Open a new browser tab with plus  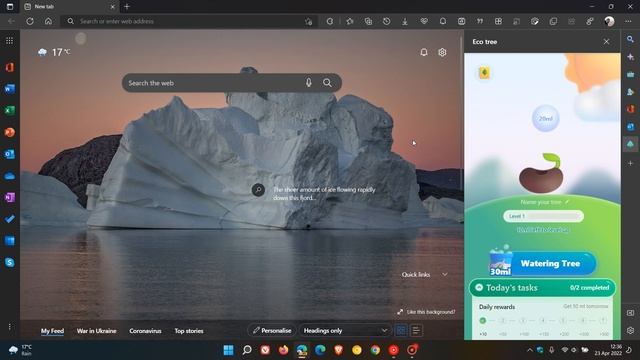click(x=127, y=7)
